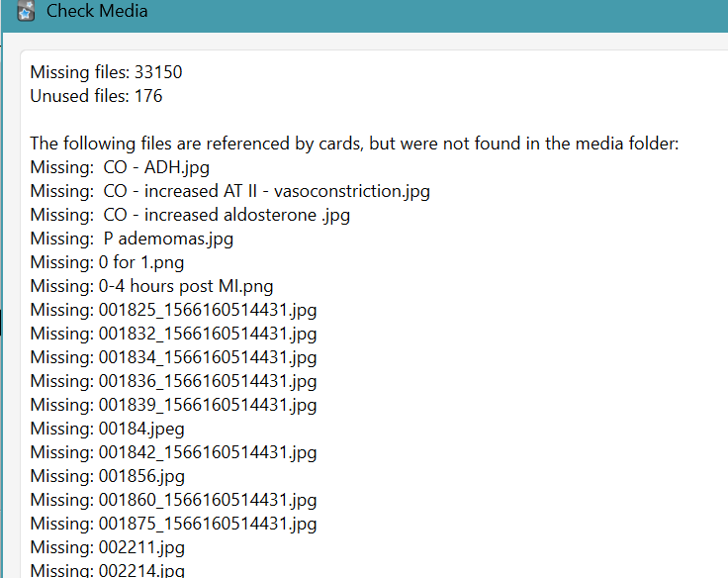Click the "001875_1566160514431.jpg" line
The height and width of the screenshot is (578, 728).
(x=173, y=524)
